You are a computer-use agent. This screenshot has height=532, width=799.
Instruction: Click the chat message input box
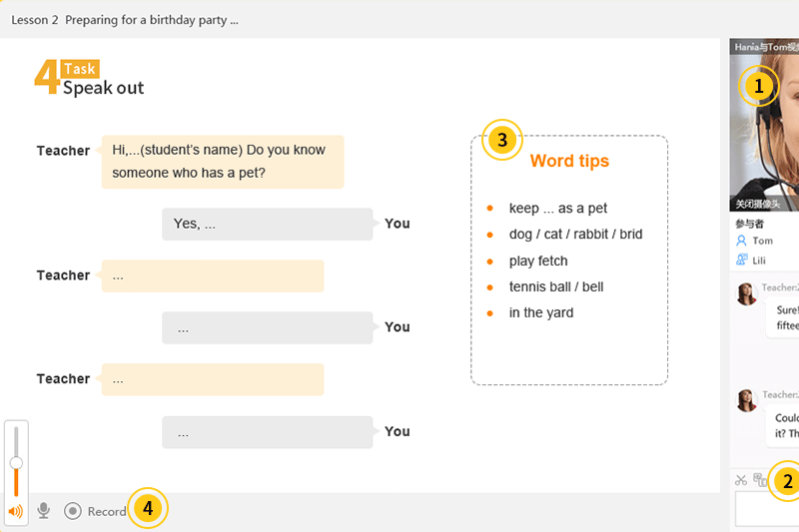[x=767, y=509]
